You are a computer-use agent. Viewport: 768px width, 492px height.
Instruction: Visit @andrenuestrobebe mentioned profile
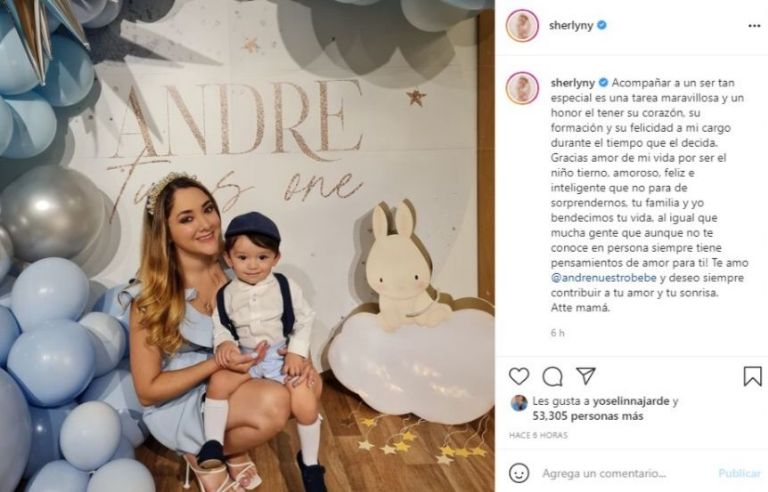603,278
